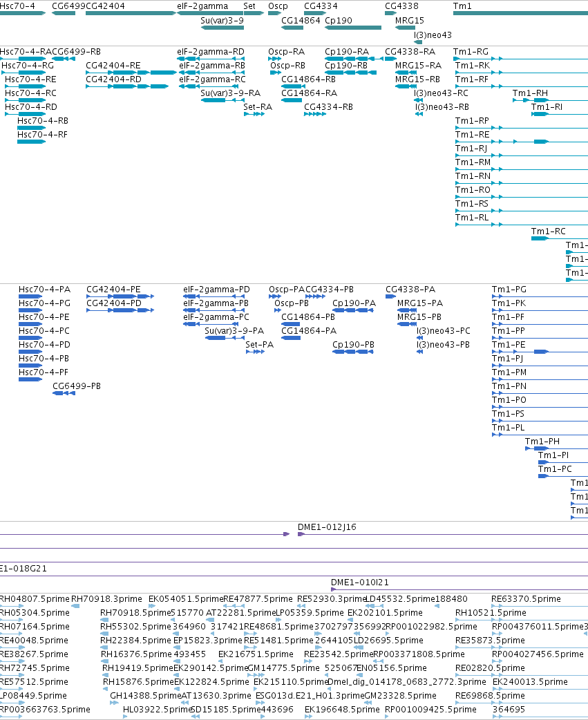Select protein Tm1-PL
The height and width of the screenshot is (720, 588).
pyautogui.click(x=508, y=428)
